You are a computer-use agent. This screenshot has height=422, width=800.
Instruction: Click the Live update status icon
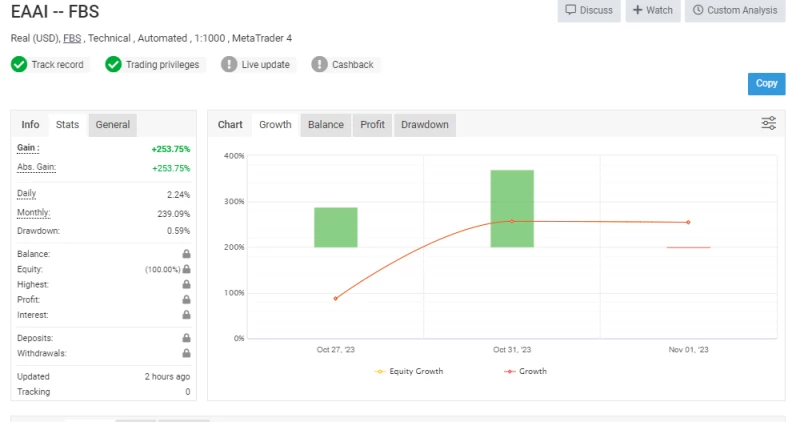click(x=229, y=64)
